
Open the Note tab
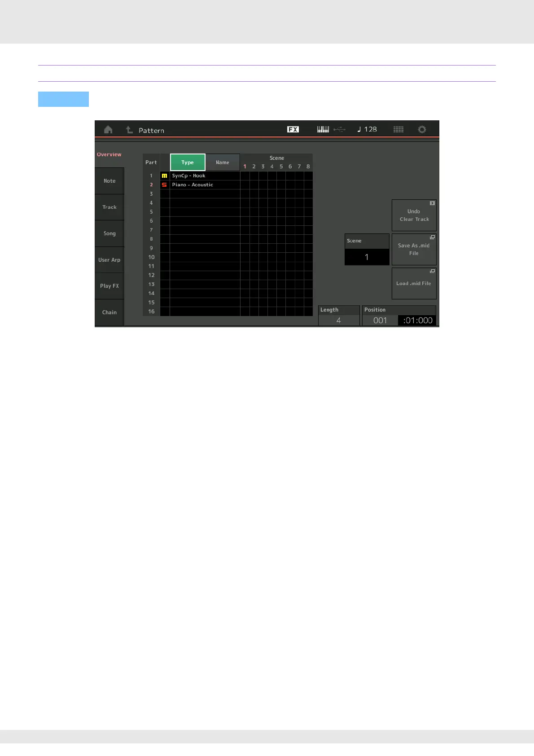tap(109, 181)
